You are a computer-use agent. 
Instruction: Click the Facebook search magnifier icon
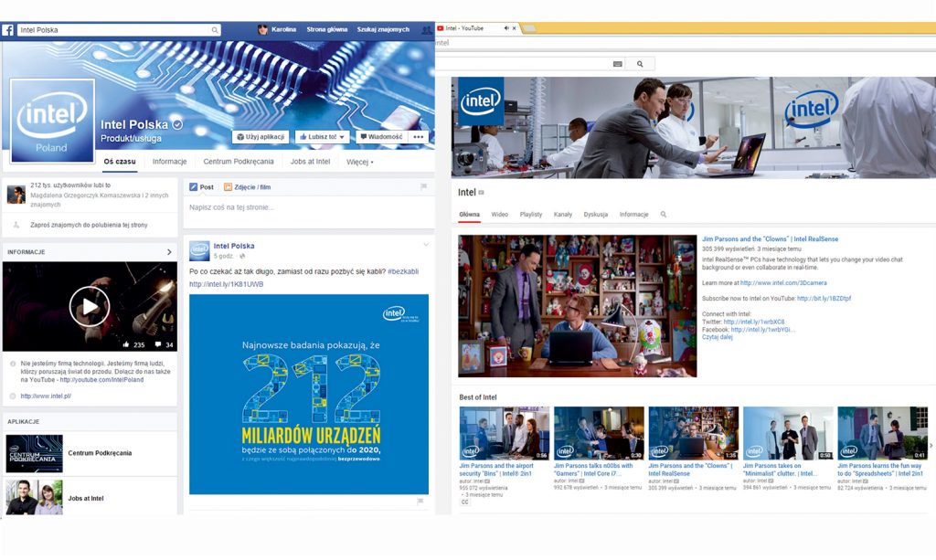[215, 30]
